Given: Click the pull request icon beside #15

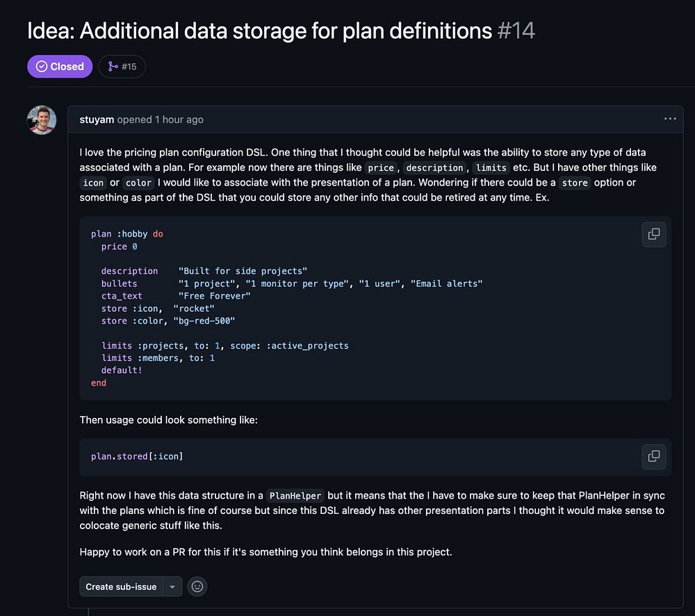Looking at the screenshot, I should point(113,67).
